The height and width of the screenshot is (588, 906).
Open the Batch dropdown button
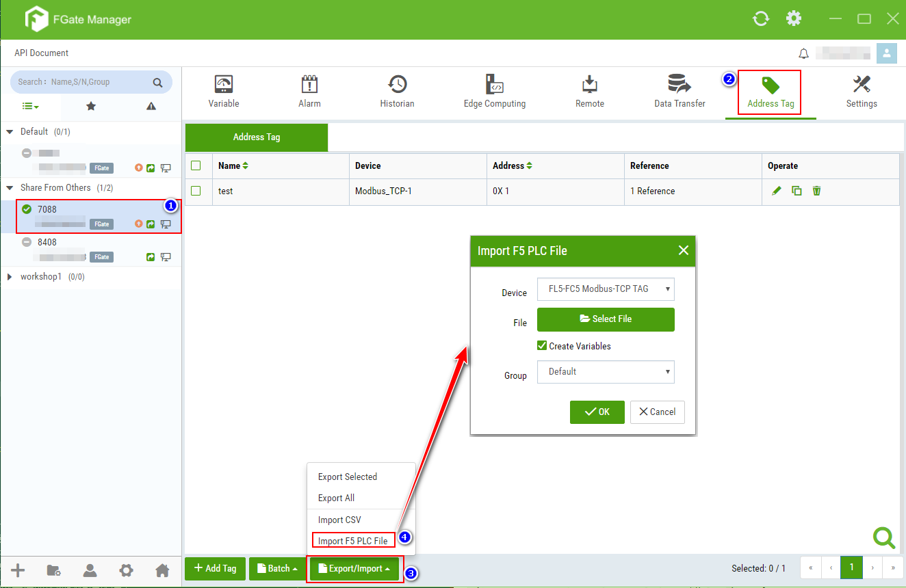point(277,568)
